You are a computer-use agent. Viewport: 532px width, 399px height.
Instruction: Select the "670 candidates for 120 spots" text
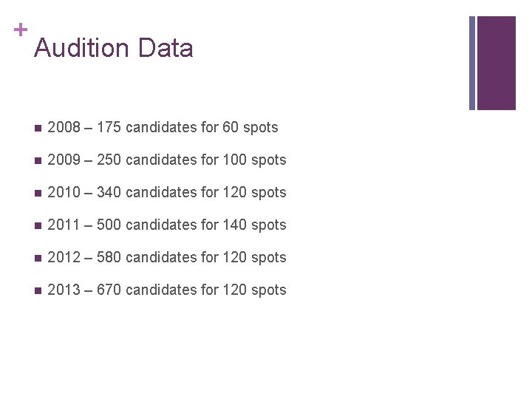[x=191, y=290]
